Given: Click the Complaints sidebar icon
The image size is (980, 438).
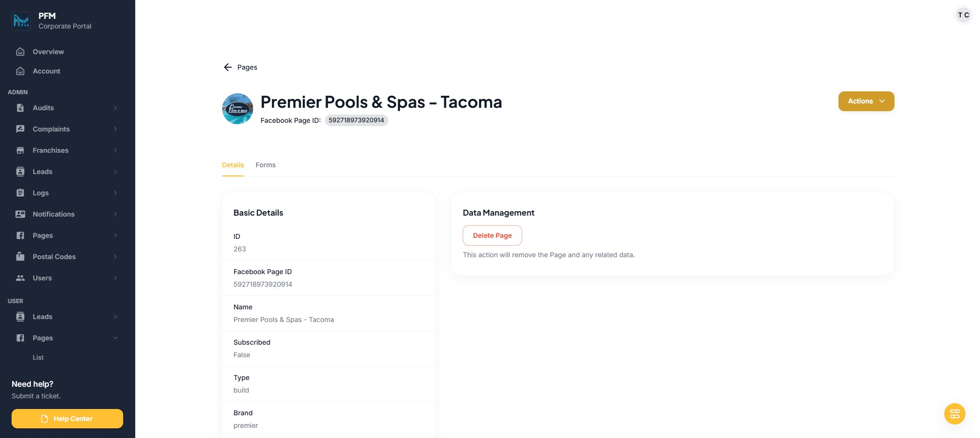Looking at the screenshot, I should [x=20, y=129].
